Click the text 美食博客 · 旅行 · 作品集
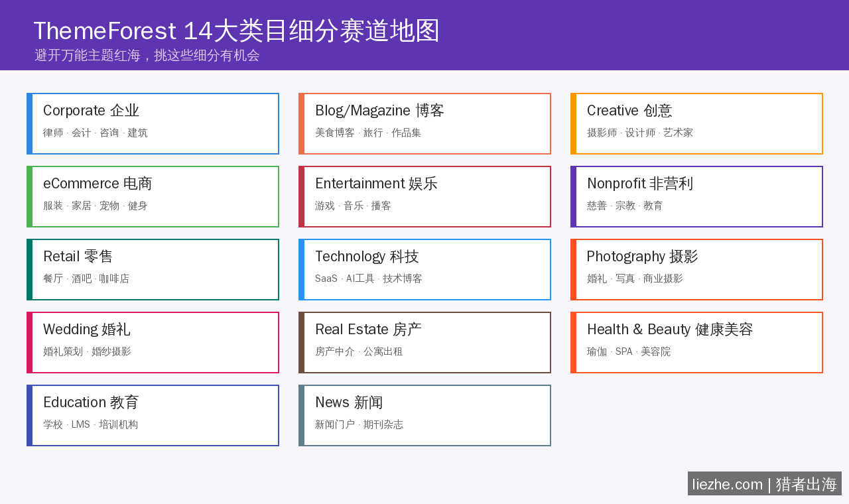This screenshot has height=504, width=849. click(368, 133)
